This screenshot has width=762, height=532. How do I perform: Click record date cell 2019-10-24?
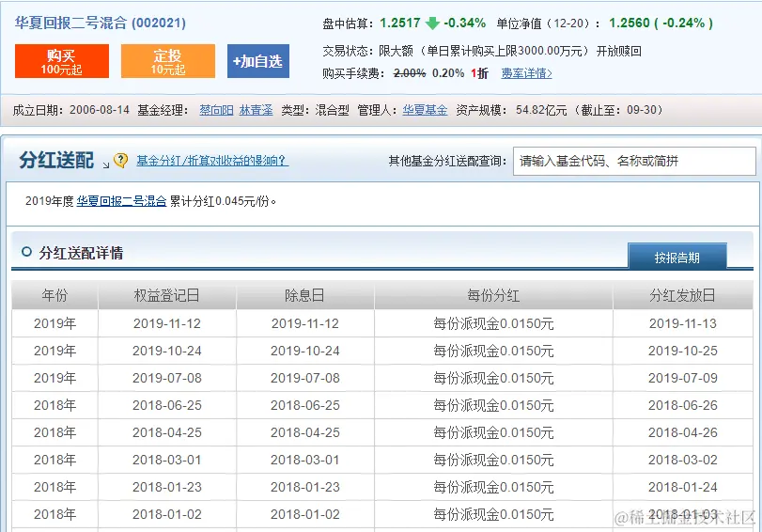click(166, 351)
